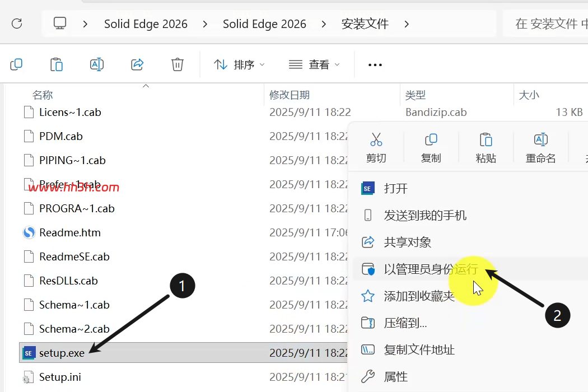Viewport: 588px width, 392px height.
Task: Click the Paste icon in toolbar
Action: click(x=56, y=64)
